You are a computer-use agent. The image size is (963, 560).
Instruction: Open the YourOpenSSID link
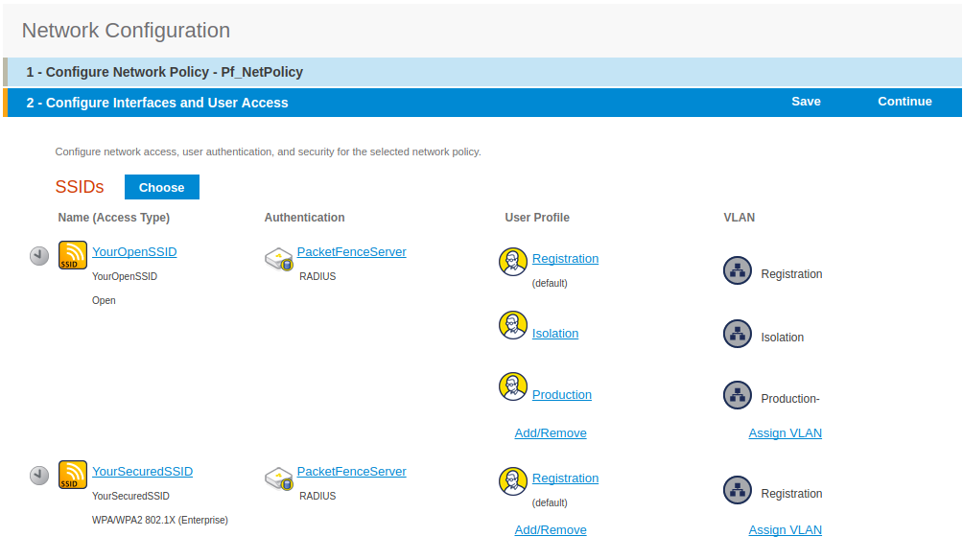click(x=134, y=251)
